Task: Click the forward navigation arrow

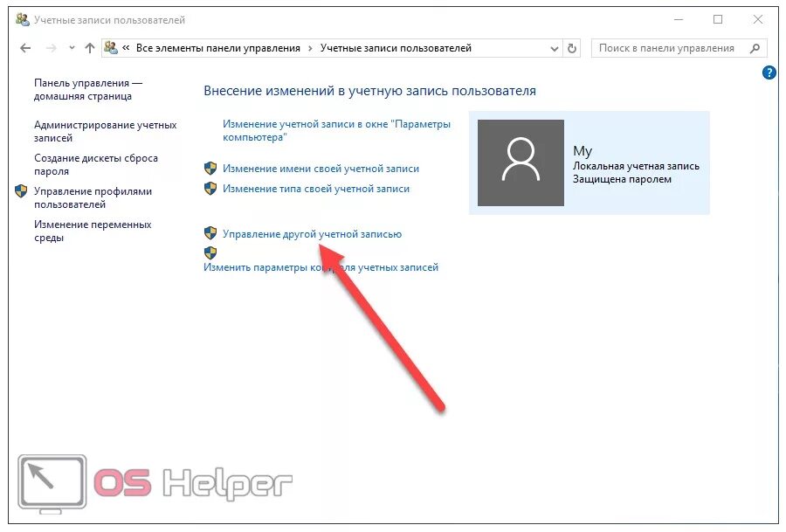Action: [52, 48]
